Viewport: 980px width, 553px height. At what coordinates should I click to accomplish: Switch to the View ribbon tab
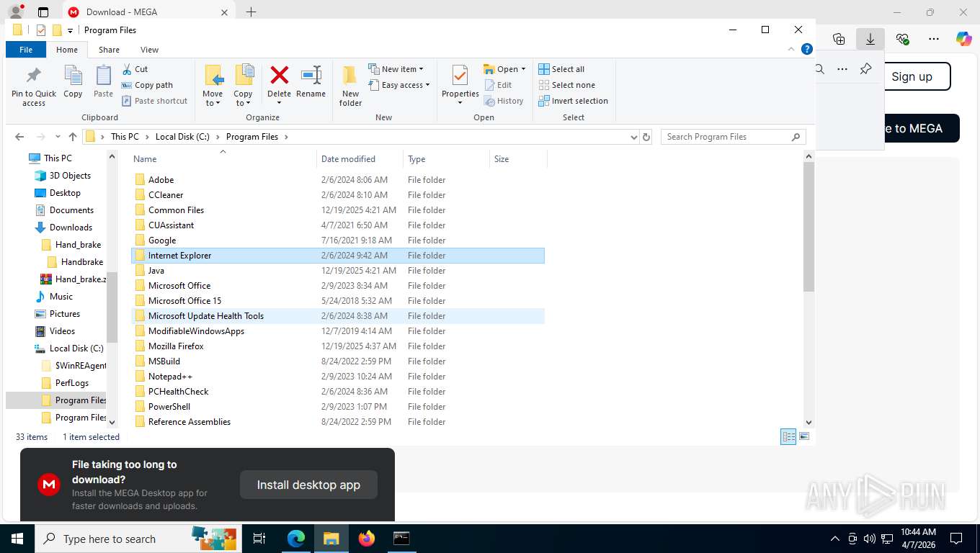tap(149, 50)
